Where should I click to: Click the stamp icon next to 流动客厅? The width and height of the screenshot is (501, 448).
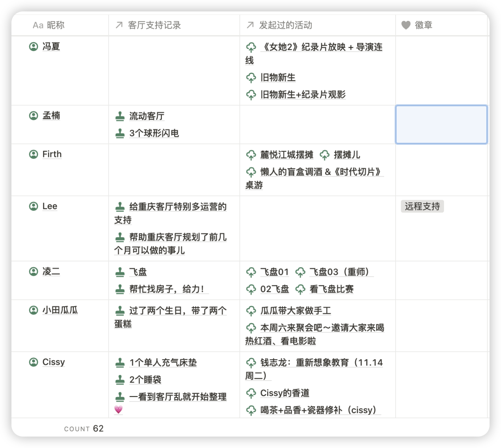click(x=120, y=116)
